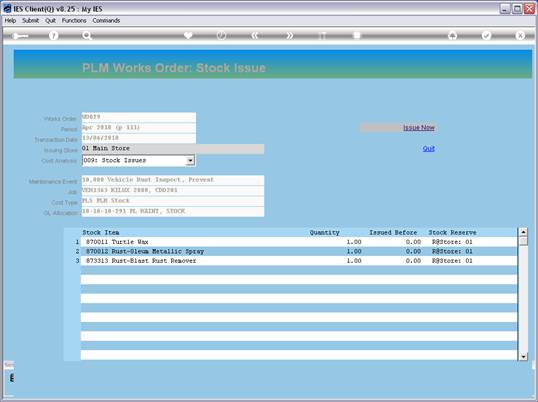
Task: Click the heart favorites icon
Action: point(188,35)
